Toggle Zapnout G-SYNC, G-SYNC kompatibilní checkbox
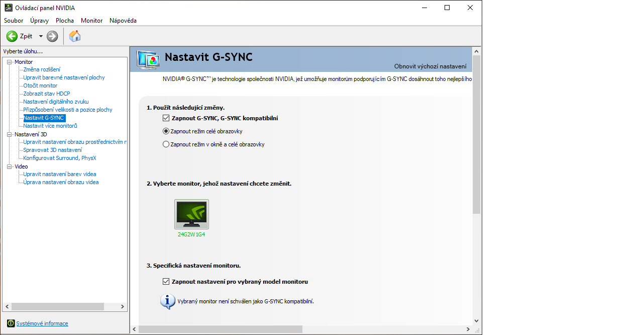The width and height of the screenshot is (644, 335). click(166, 118)
